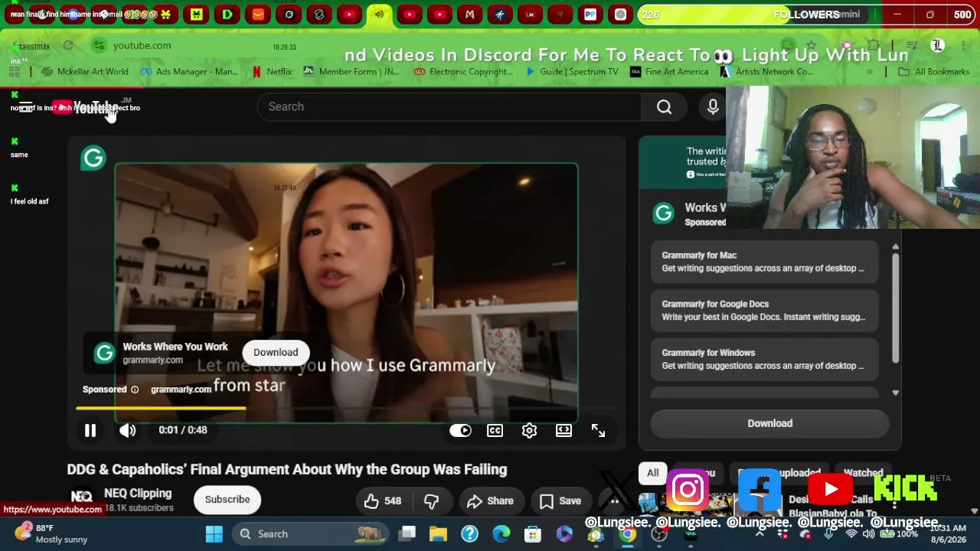Turn on closed captions in player
The height and width of the screenshot is (551, 980).
coord(495,430)
